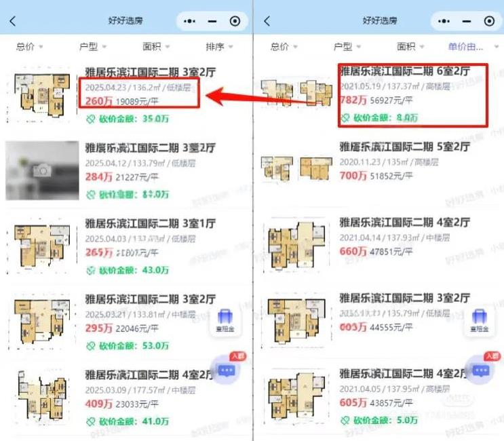Click bargain icon beside the 284万 listing

tap(91, 195)
